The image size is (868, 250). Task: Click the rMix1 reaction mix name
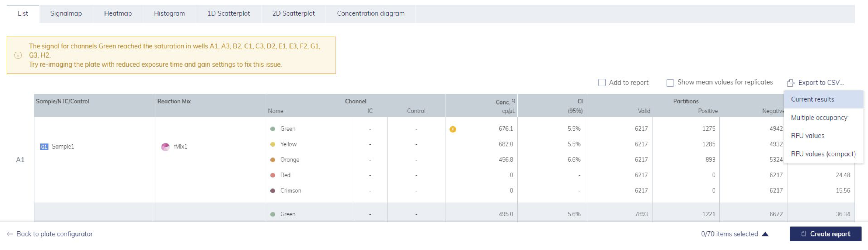[x=180, y=147]
